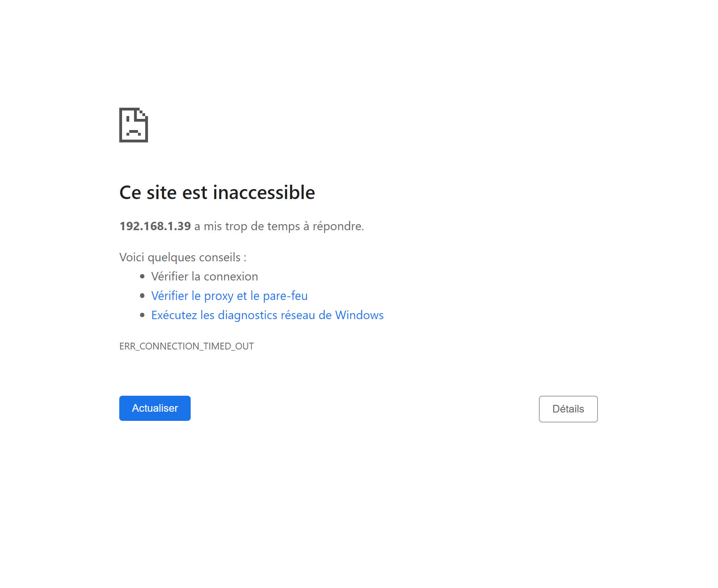
Task: Click bullet beside the Windows diagnostics link
Action: pyautogui.click(x=142, y=315)
